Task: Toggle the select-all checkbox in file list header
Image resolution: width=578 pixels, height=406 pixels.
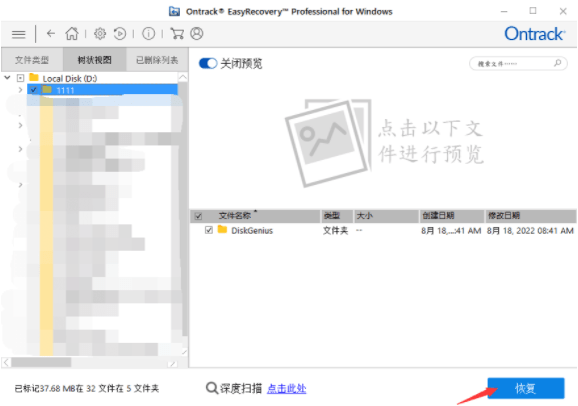Action: click(198, 216)
